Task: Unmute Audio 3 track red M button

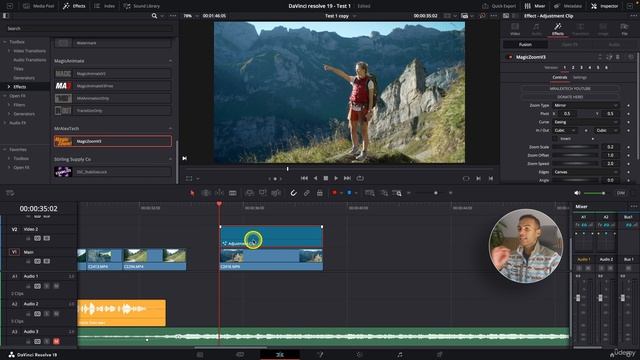Action: (56, 341)
